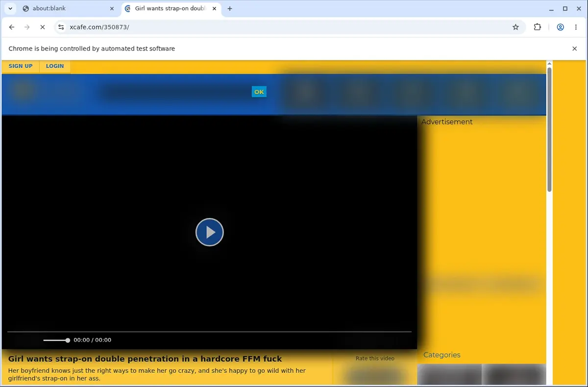Click the video progress seek bar
588x387 pixels.
(209, 332)
